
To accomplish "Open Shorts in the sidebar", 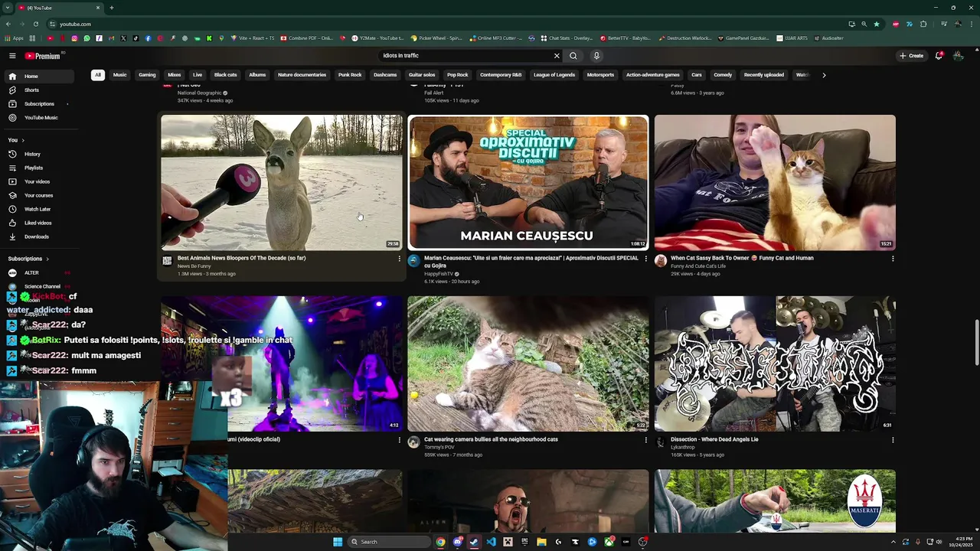I will click(38, 90).
